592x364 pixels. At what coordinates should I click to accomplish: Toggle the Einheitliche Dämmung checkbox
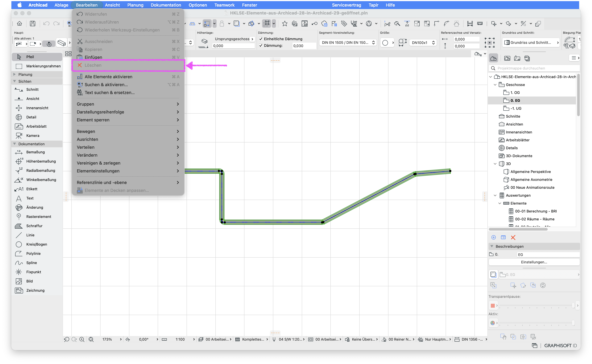click(x=261, y=39)
